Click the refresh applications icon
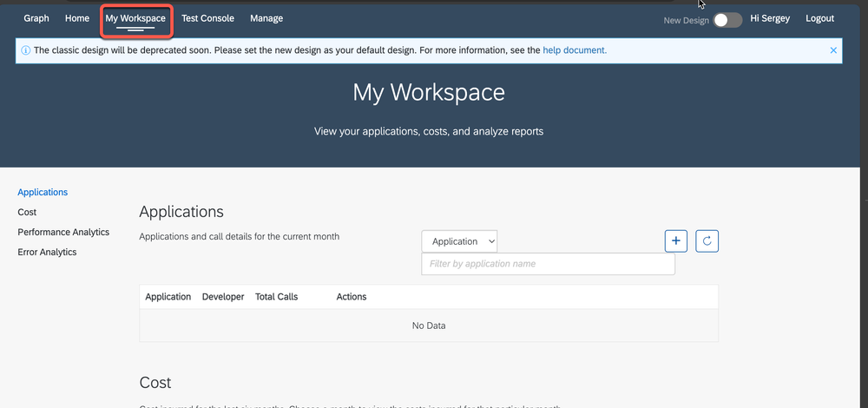 click(x=707, y=241)
